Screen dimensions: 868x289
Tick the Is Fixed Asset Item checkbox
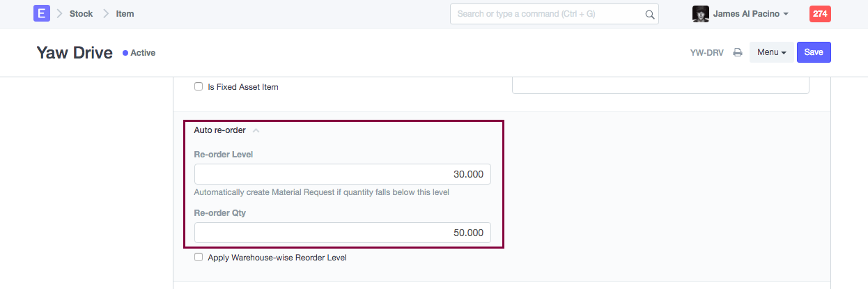pos(199,87)
